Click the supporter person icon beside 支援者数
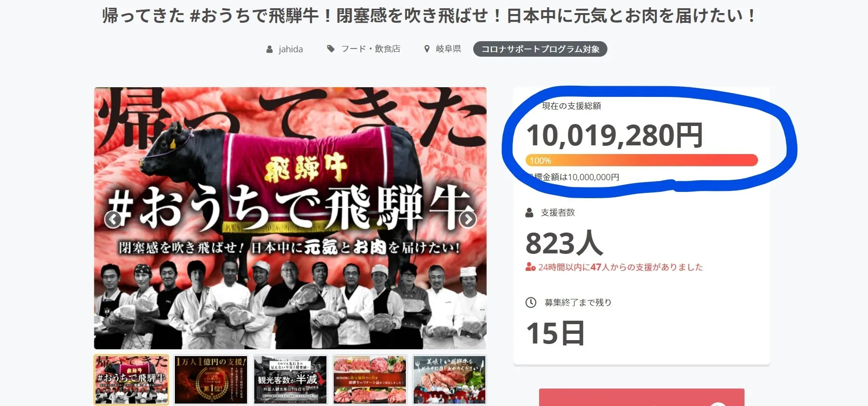This screenshot has width=868, height=406. tap(529, 213)
